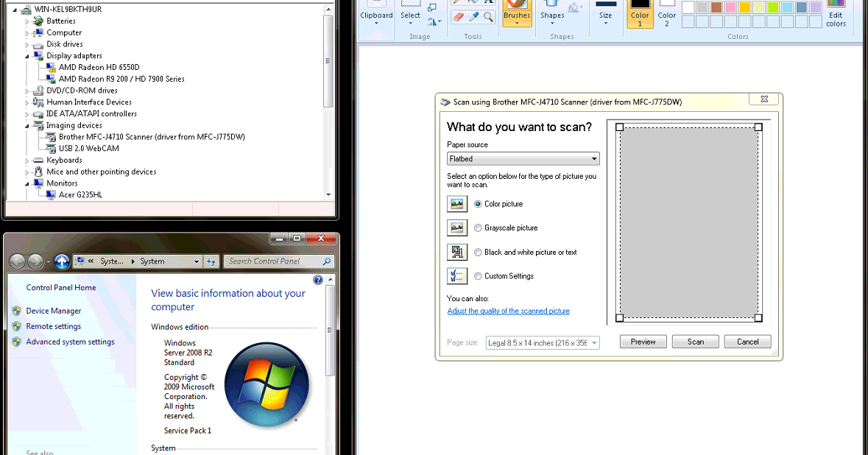
Task: Click the Device Manager vertical scrollbar thumb
Action: click(x=328, y=61)
